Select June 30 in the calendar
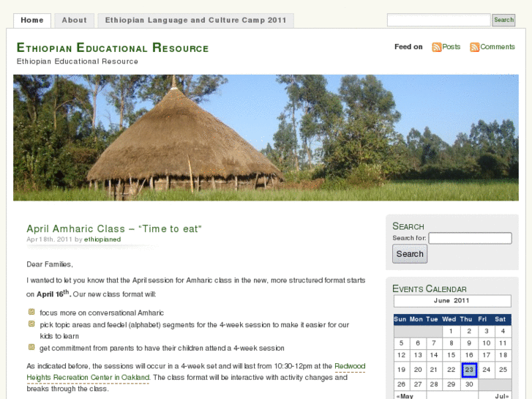The width and height of the screenshot is (532, 399). pyautogui.click(x=469, y=384)
